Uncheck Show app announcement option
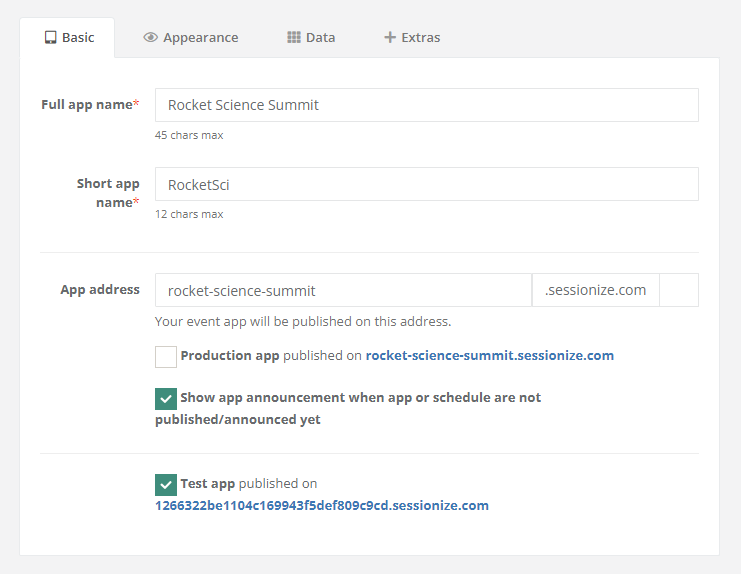This screenshot has width=741, height=574. (166, 398)
